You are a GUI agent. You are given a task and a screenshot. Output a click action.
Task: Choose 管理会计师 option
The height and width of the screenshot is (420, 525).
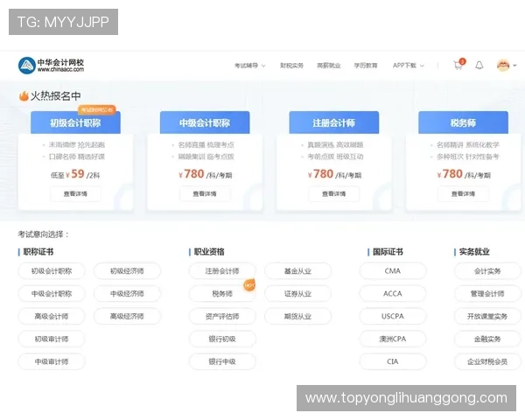pyautogui.click(x=487, y=294)
